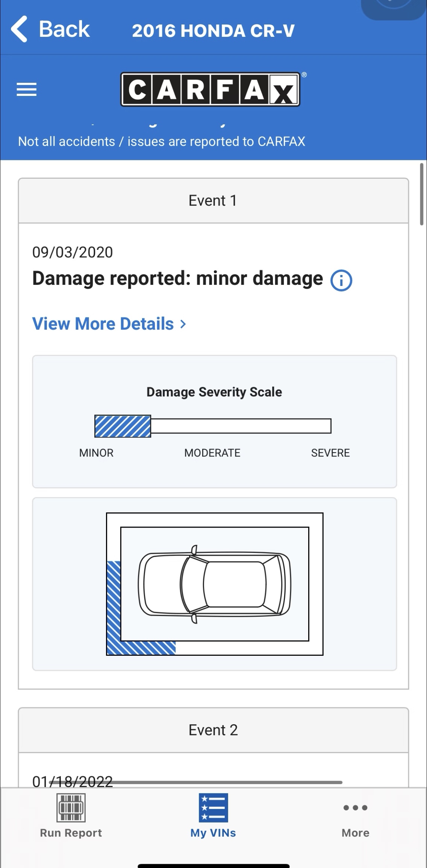Expand the Event 2 header
427x868 pixels.
[213, 730]
